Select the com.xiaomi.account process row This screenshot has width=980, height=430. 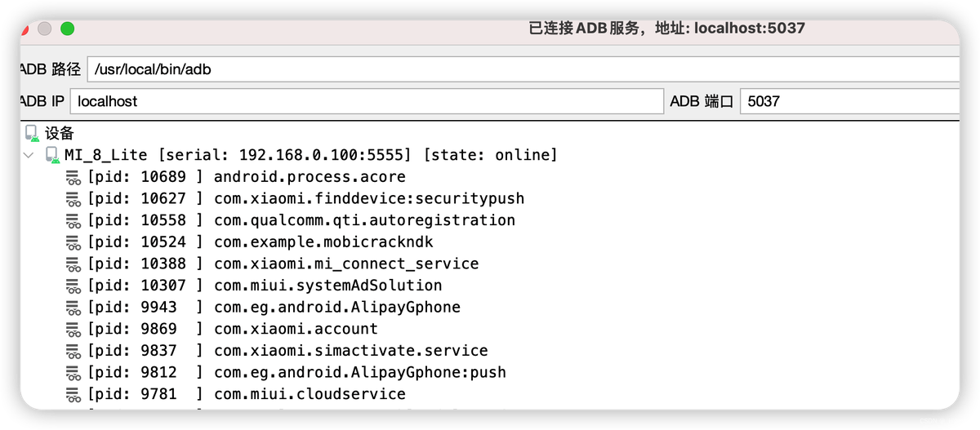click(x=296, y=329)
